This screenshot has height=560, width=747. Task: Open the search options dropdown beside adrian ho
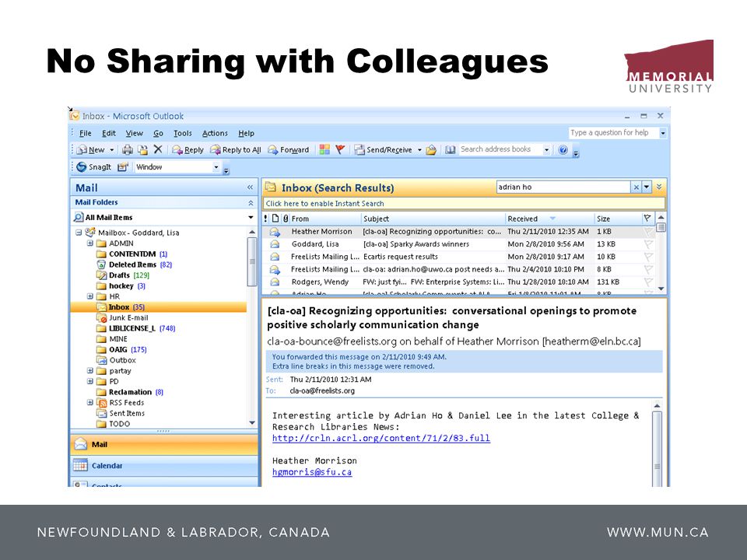pyautogui.click(x=647, y=187)
